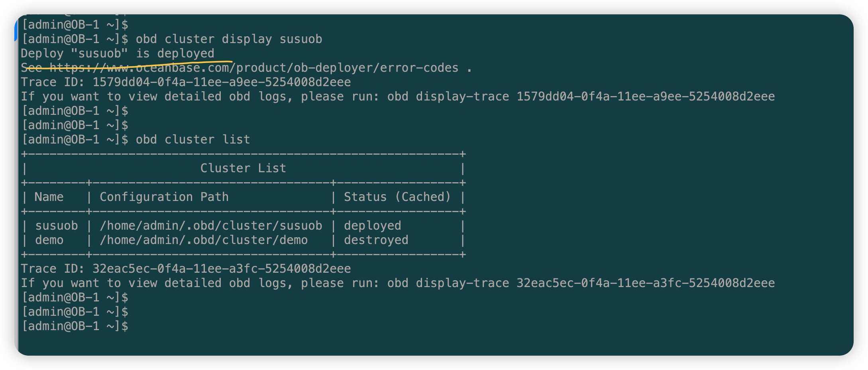Select the demo cluster name in table
868x370 pixels.
pyautogui.click(x=49, y=240)
